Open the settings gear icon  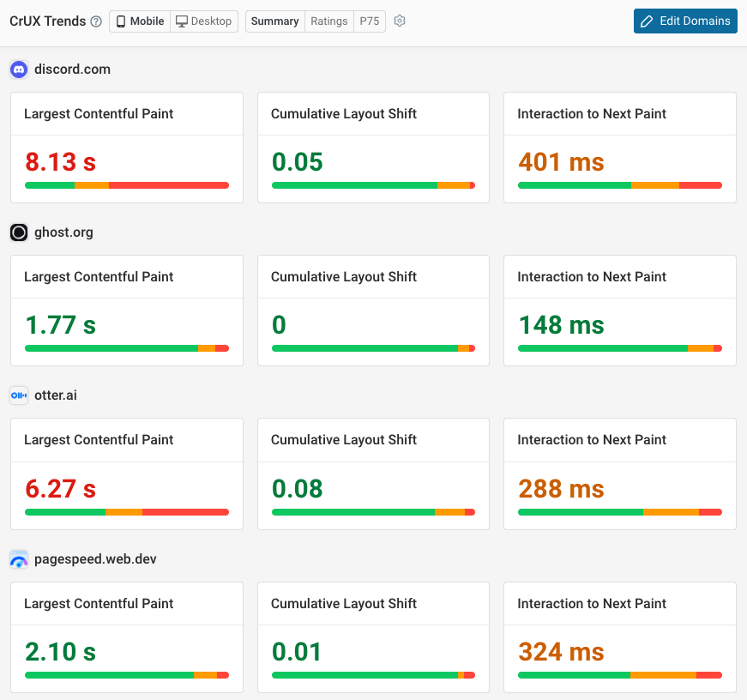[400, 21]
